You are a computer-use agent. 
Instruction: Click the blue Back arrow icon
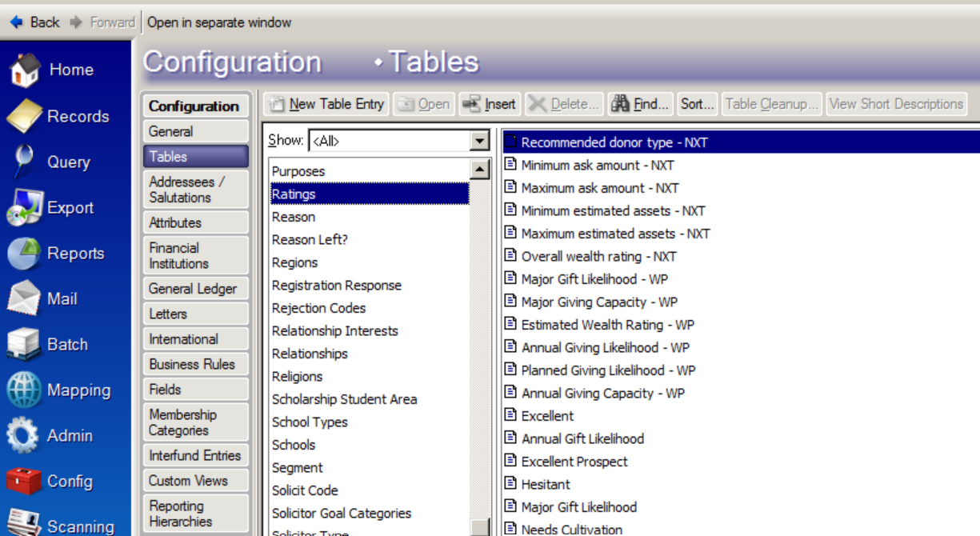click(16, 22)
